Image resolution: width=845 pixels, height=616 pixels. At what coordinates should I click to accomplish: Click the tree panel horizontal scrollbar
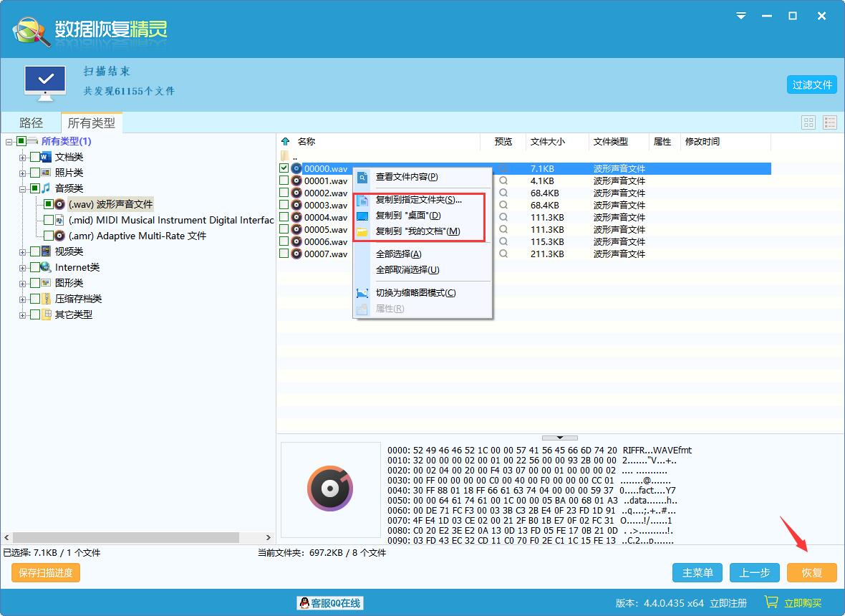[x=126, y=537]
